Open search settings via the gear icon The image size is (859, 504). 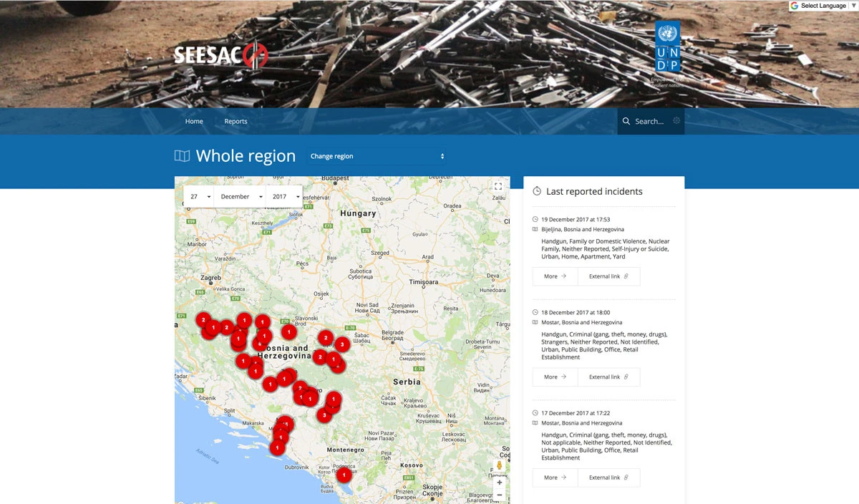[676, 121]
